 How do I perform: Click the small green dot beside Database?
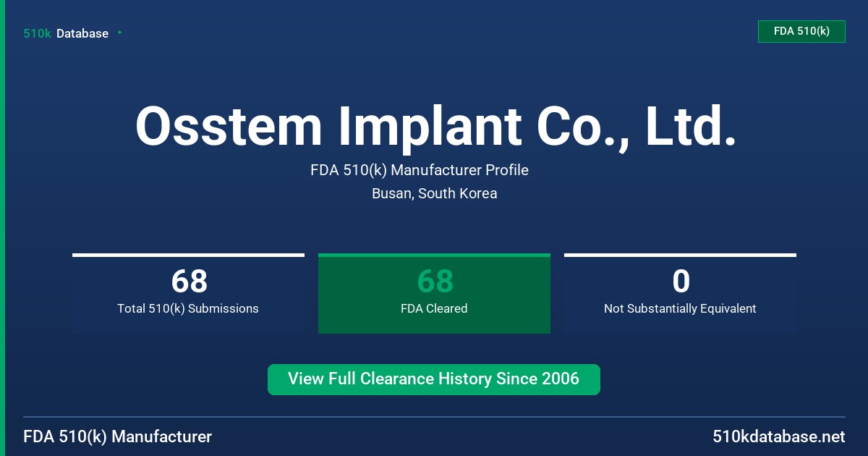[x=119, y=33]
